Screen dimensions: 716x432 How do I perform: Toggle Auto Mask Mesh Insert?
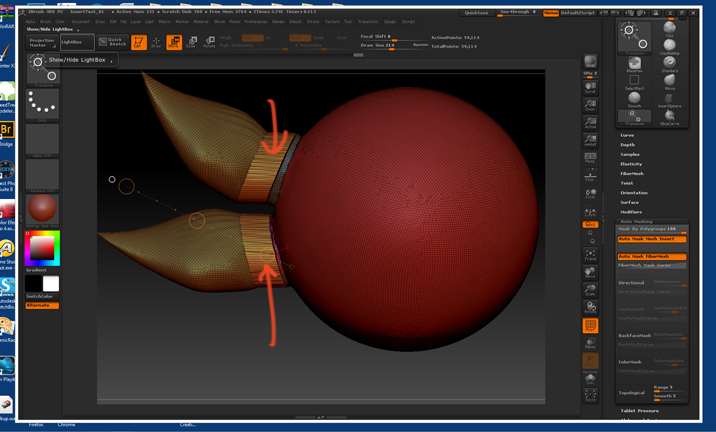(x=651, y=239)
